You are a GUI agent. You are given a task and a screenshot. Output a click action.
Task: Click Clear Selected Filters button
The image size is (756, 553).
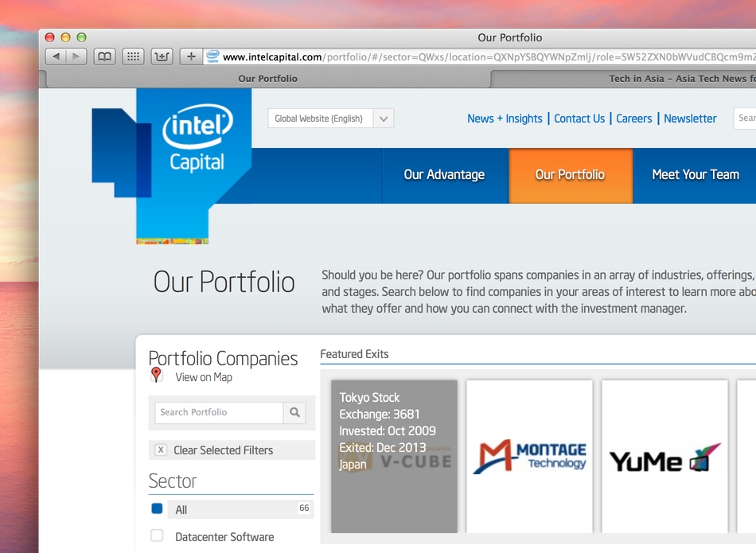pyautogui.click(x=232, y=450)
